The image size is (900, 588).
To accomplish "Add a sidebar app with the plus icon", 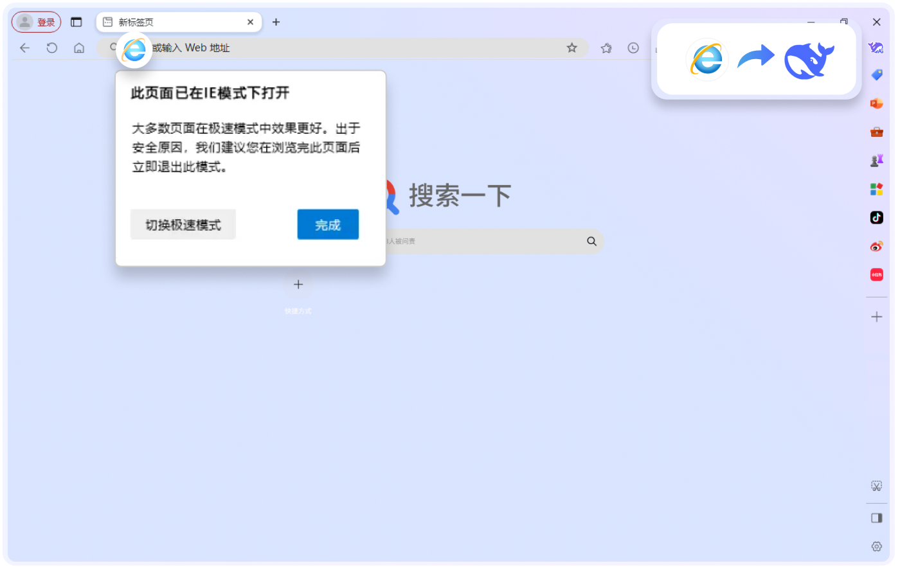I will click(x=877, y=317).
